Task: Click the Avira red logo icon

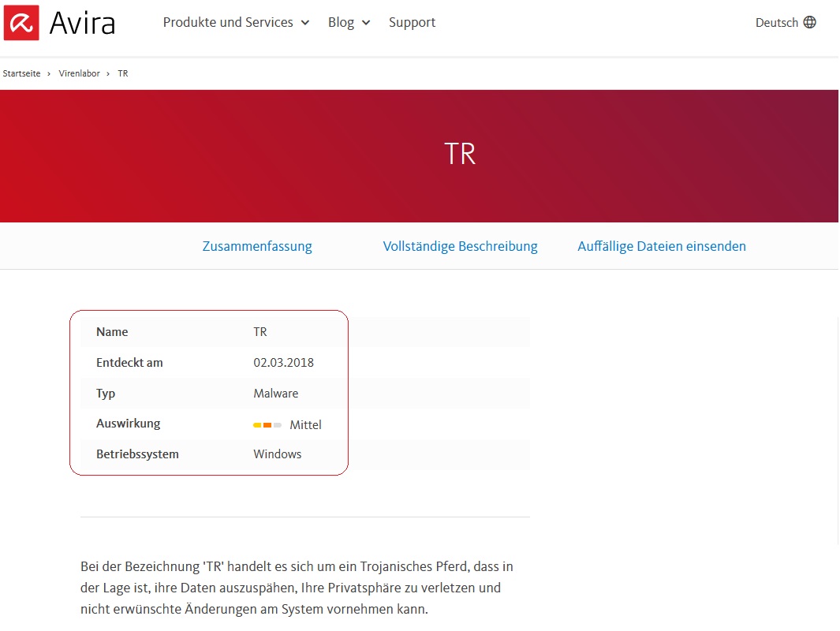Action: [x=21, y=23]
